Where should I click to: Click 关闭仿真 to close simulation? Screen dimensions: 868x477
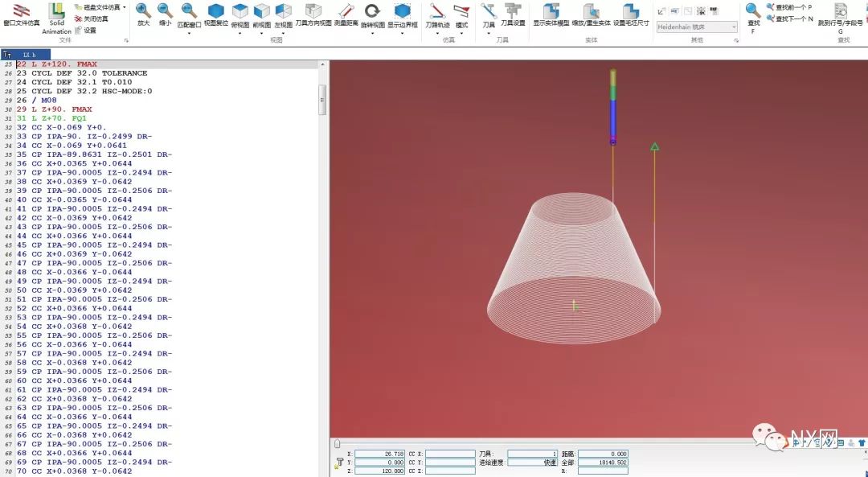(x=92, y=19)
